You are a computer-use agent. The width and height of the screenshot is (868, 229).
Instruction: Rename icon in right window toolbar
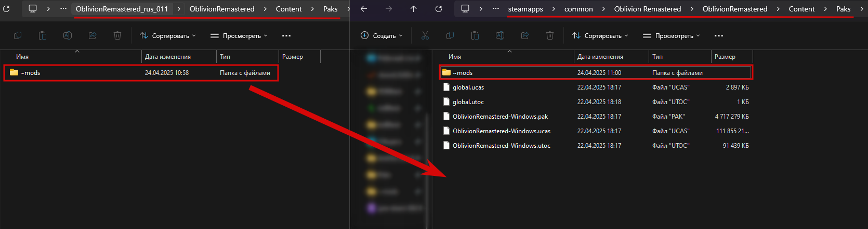coord(500,35)
